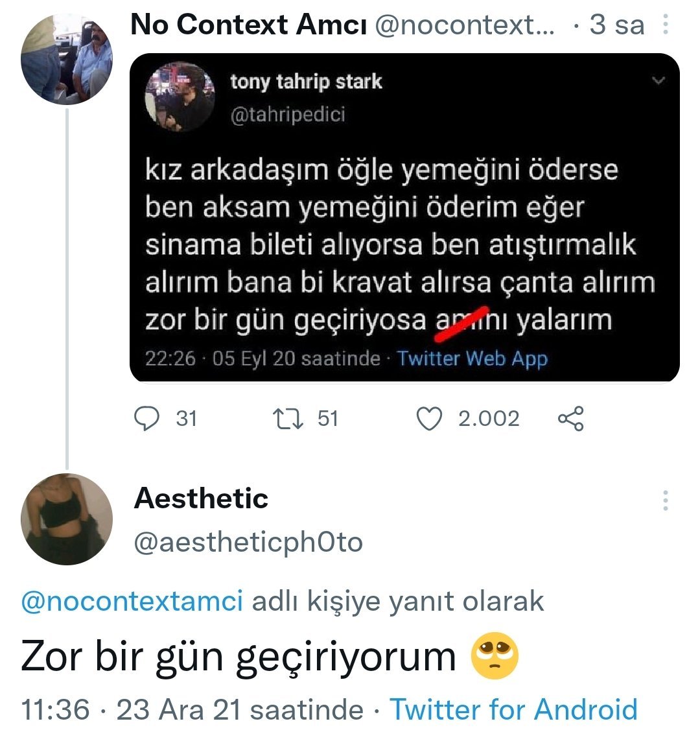Image resolution: width=700 pixels, height=730 pixels.
Task: Open the @aestheticph0to handle
Action: coord(248,542)
